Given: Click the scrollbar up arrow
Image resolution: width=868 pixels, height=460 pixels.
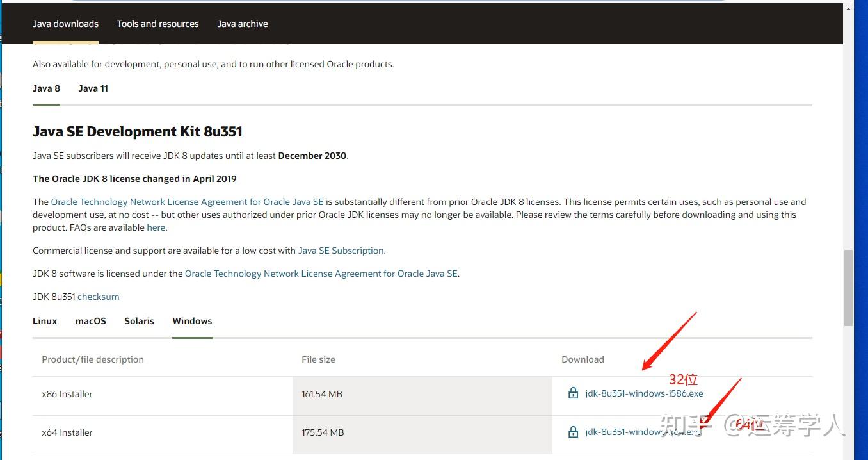Looking at the screenshot, I should pyautogui.click(x=849, y=8).
